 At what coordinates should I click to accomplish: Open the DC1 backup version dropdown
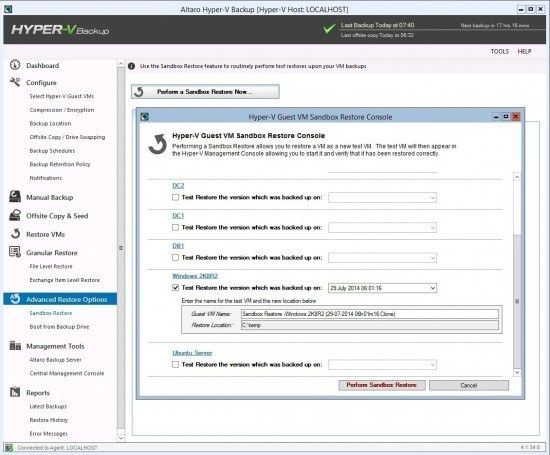tap(382, 228)
